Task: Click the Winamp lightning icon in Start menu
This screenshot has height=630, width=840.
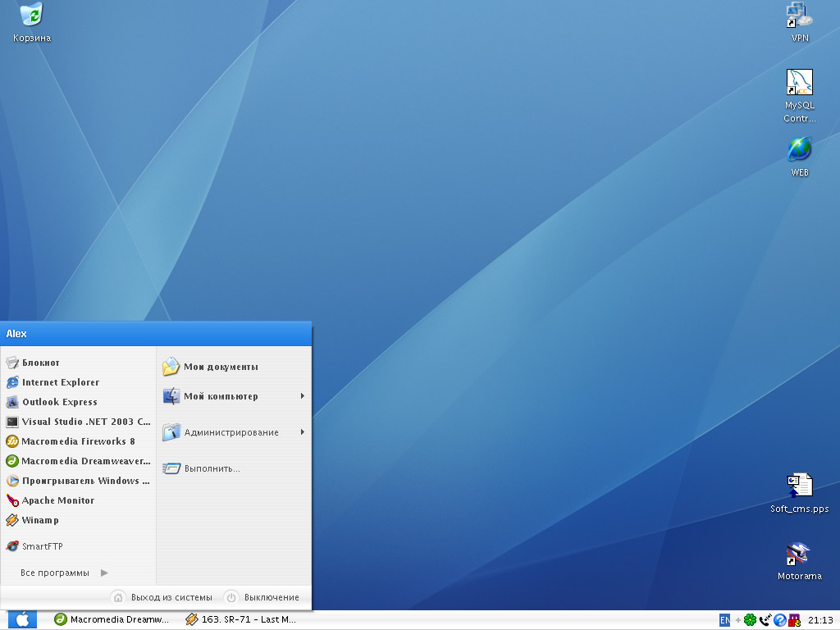Action: 11,520
